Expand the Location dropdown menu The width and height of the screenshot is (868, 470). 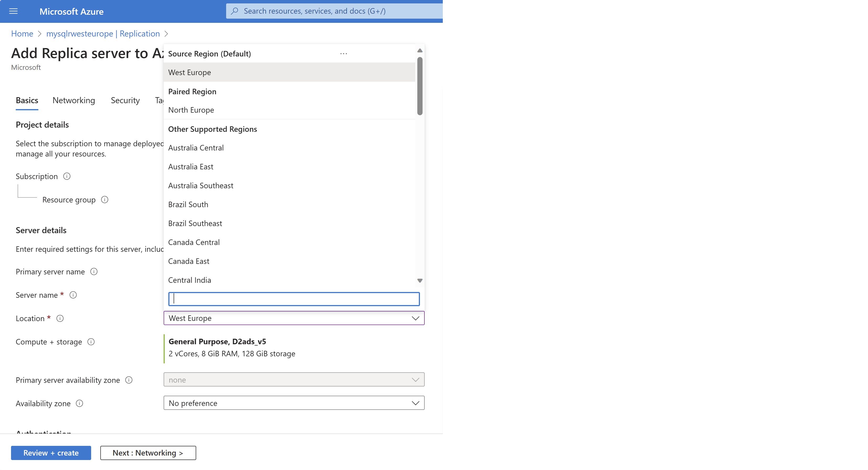(294, 318)
